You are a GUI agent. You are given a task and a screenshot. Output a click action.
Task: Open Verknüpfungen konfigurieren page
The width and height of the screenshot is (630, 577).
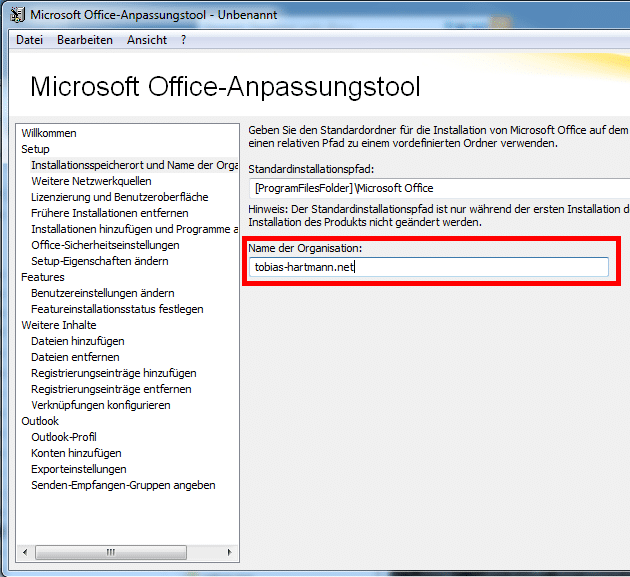tap(101, 405)
